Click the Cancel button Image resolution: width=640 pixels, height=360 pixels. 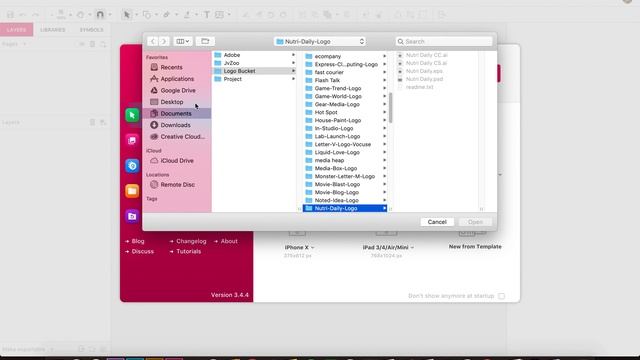[437, 222]
